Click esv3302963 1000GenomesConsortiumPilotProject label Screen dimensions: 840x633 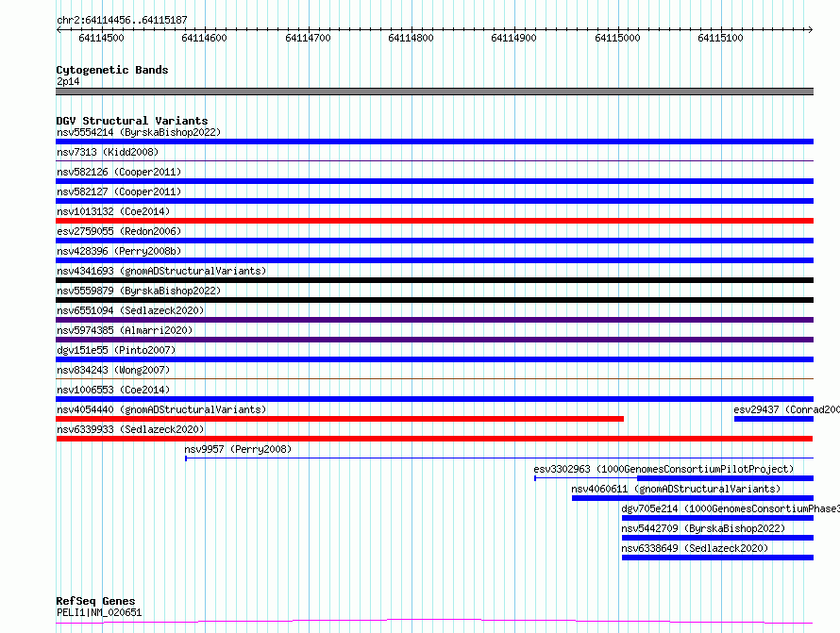(x=664, y=469)
